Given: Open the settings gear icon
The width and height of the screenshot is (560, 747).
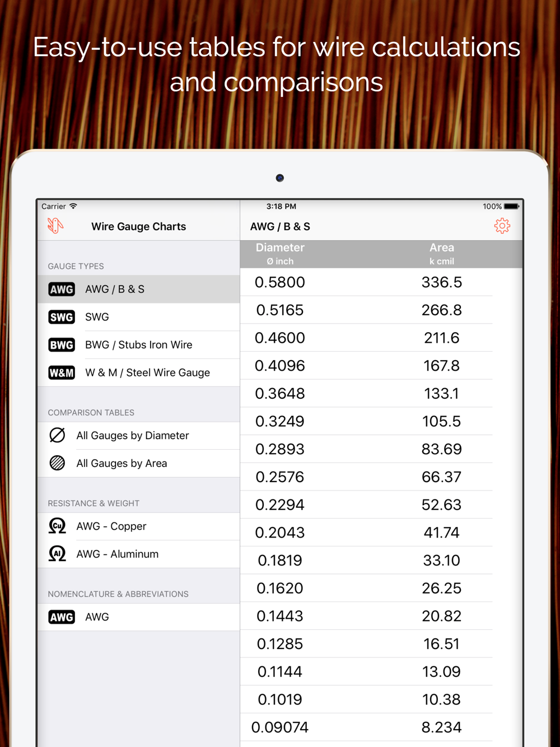Looking at the screenshot, I should [502, 226].
